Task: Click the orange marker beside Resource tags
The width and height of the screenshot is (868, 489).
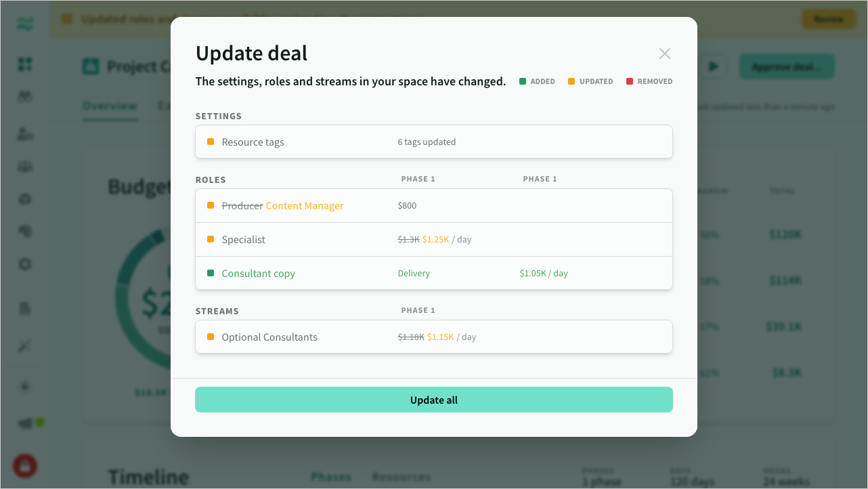Action: tap(211, 142)
